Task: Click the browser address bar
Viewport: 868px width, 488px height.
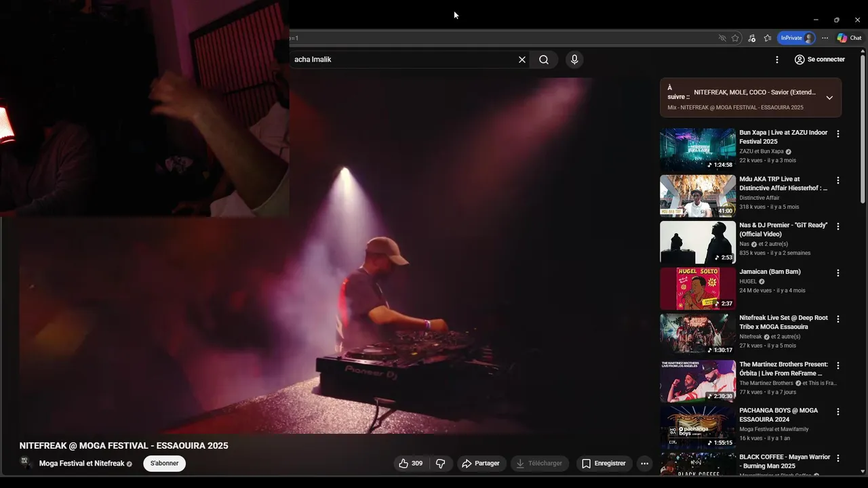Action: click(502, 38)
